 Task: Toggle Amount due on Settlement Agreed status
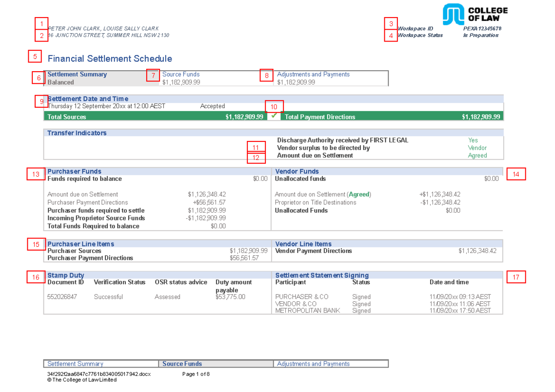click(477, 155)
